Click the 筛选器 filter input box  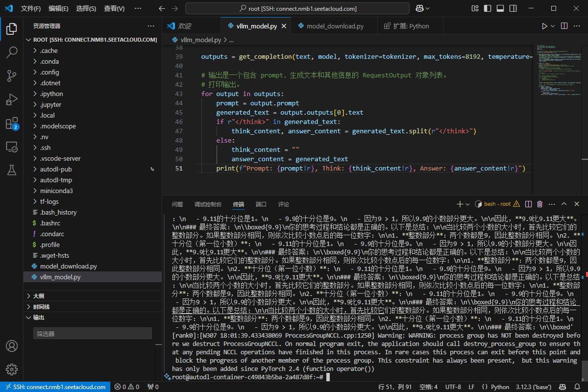(93, 334)
